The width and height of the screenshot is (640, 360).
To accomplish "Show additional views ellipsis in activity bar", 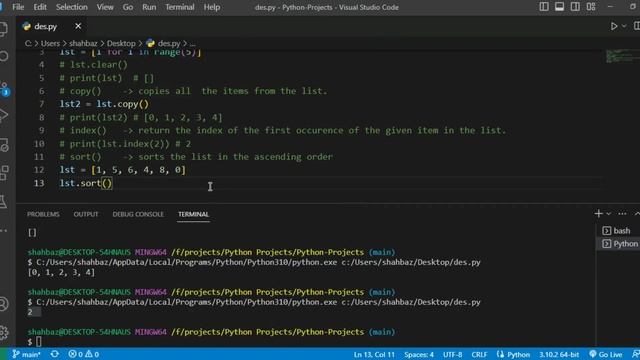I will (4, 231).
